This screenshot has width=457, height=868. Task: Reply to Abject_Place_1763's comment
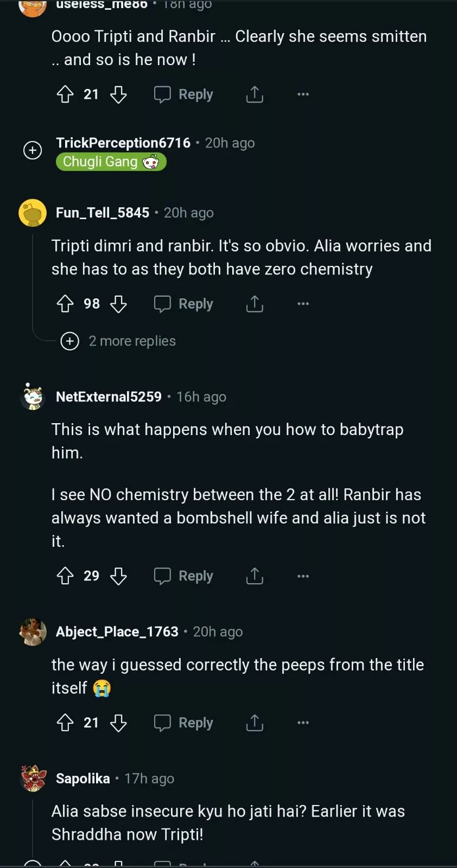(184, 723)
